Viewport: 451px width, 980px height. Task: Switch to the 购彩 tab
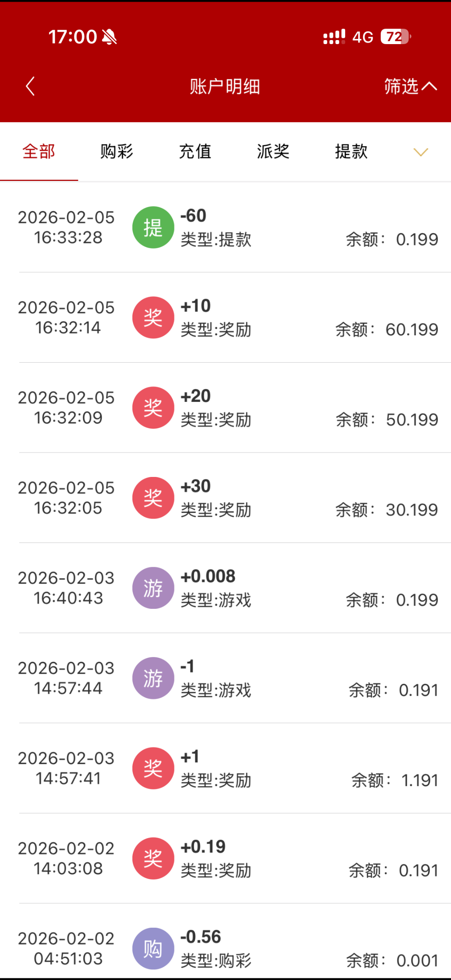point(117,151)
